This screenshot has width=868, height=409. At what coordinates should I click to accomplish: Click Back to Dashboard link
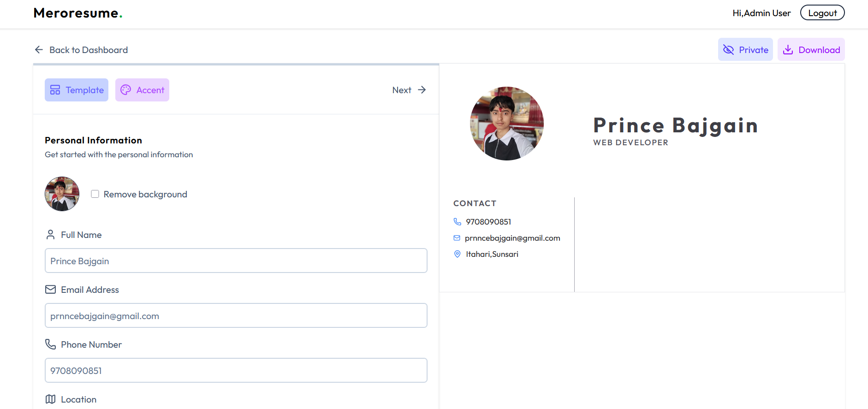(89, 50)
